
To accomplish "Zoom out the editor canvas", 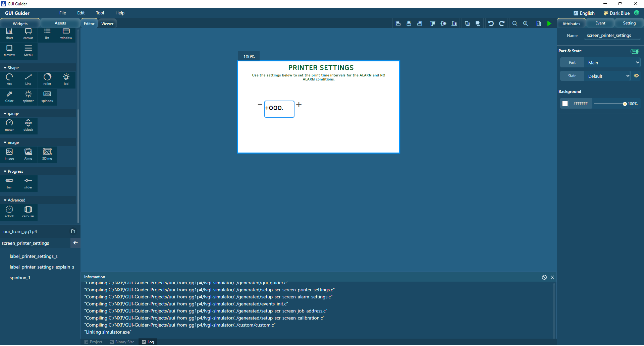I will point(515,23).
